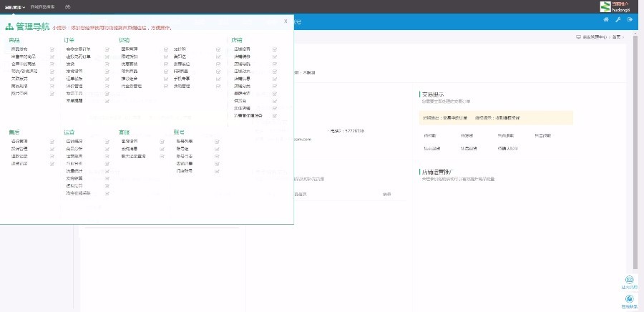The image size is (644, 312).
Task: Open the upper floating icon at bottom right
Action: (629, 280)
